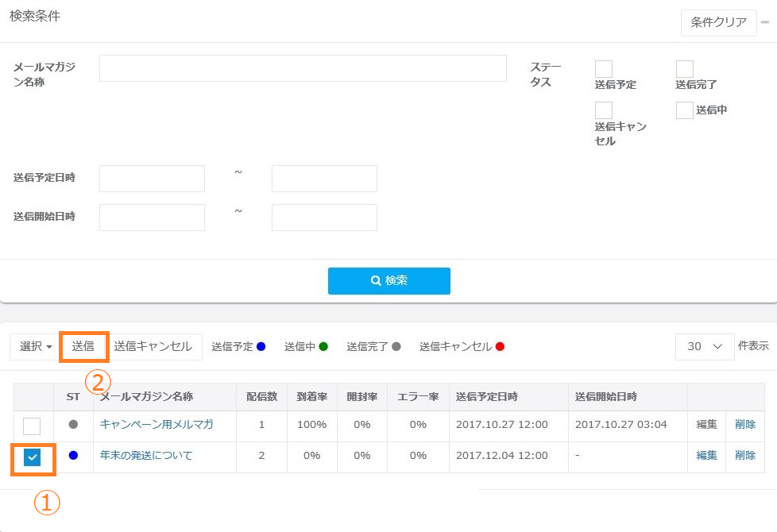Screen dimensions: 777x532
Task: Open the 30 items-per-page dropdown
Action: (705, 347)
